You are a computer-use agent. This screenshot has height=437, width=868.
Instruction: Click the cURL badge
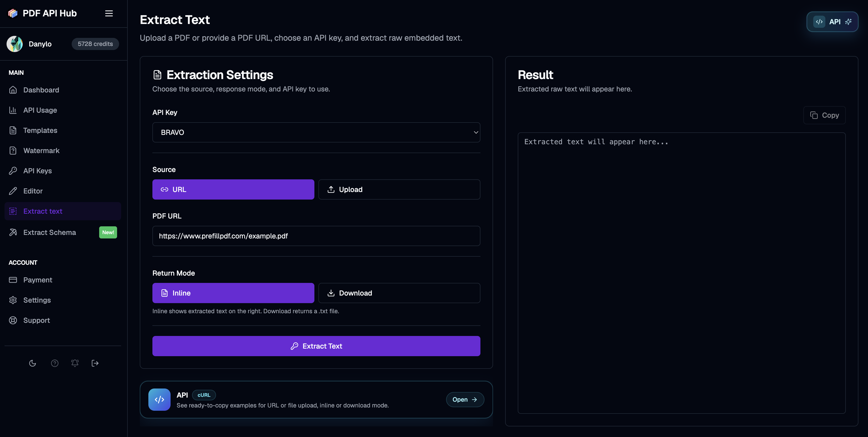pos(204,395)
